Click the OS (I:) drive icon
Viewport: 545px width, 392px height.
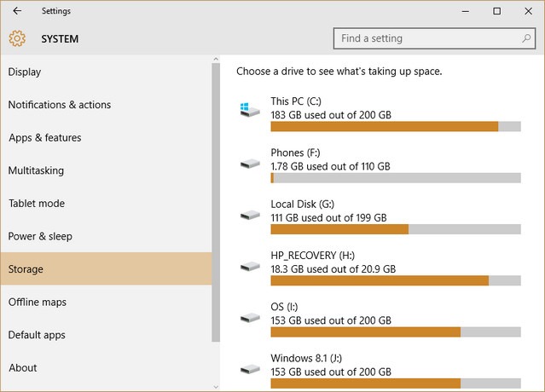(250, 318)
